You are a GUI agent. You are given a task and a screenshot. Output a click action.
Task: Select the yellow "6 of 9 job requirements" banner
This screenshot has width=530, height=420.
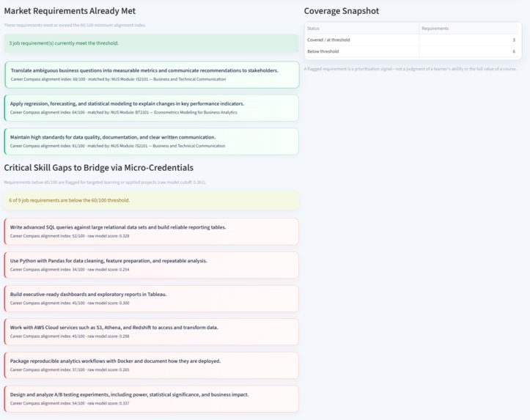151,200
